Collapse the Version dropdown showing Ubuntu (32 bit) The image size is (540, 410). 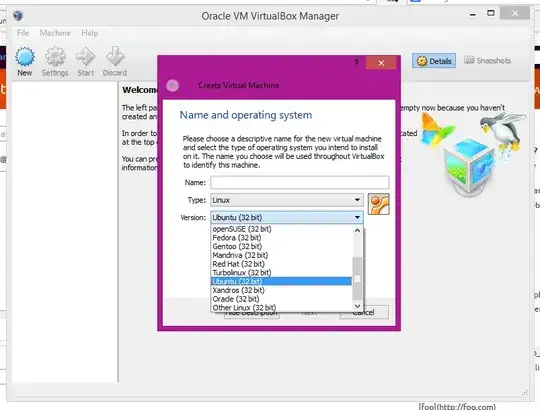tap(287, 218)
